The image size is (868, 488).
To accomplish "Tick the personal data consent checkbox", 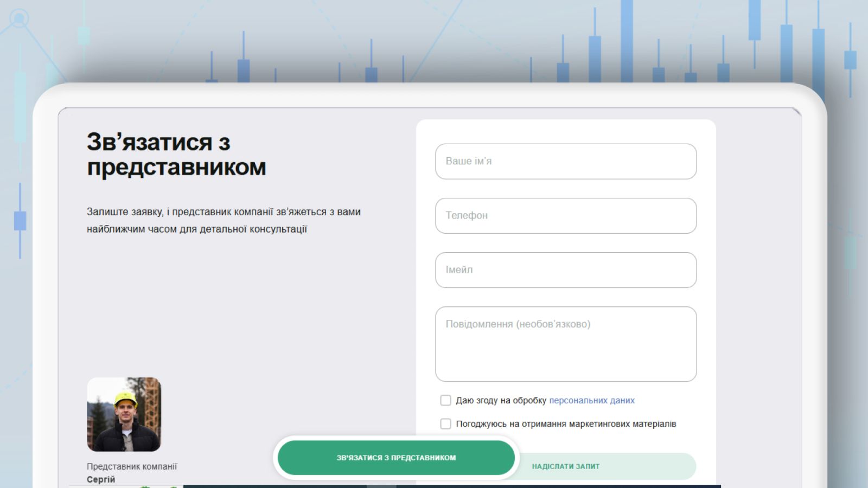I will click(445, 400).
